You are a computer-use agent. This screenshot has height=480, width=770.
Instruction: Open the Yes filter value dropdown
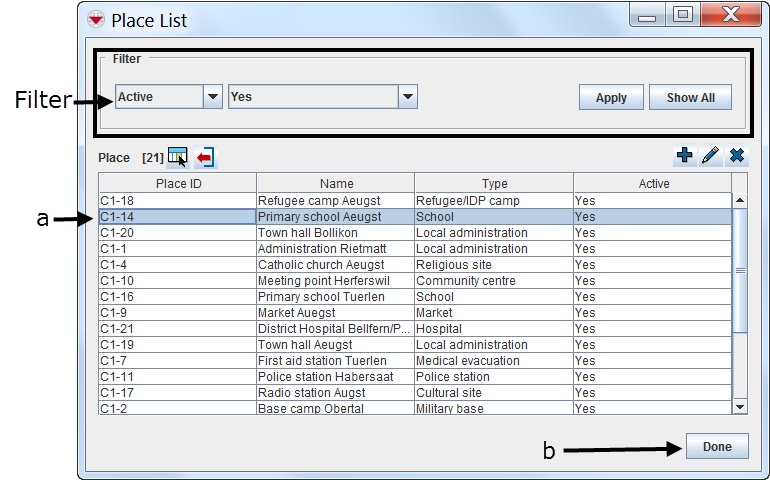pos(407,97)
